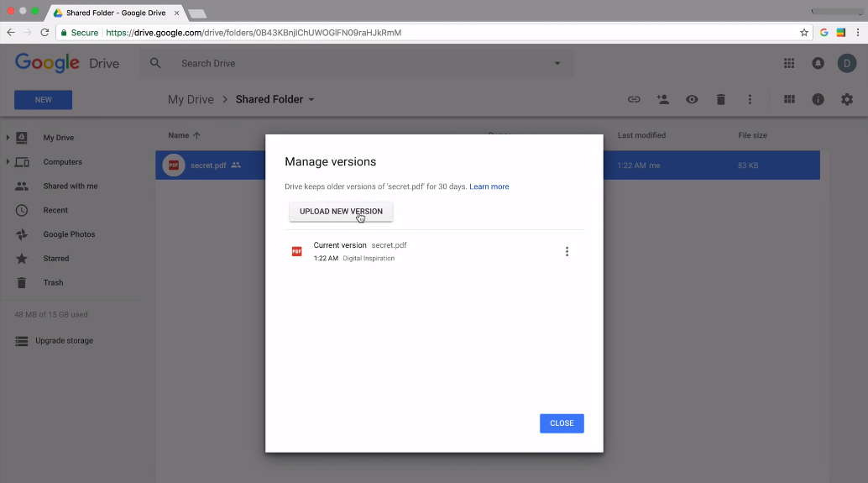
Task: Click the shared people icon next to secret.pdf
Action: click(x=236, y=165)
